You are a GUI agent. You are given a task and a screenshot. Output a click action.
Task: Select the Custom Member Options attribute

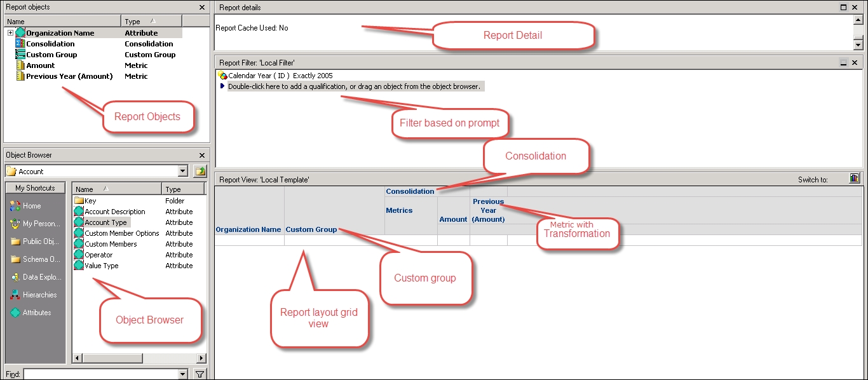pyautogui.click(x=116, y=233)
